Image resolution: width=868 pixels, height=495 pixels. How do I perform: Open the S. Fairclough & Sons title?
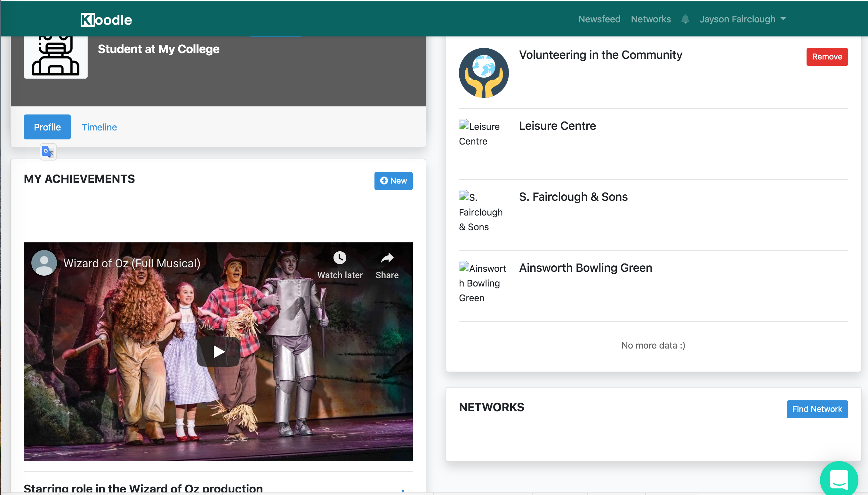point(573,197)
